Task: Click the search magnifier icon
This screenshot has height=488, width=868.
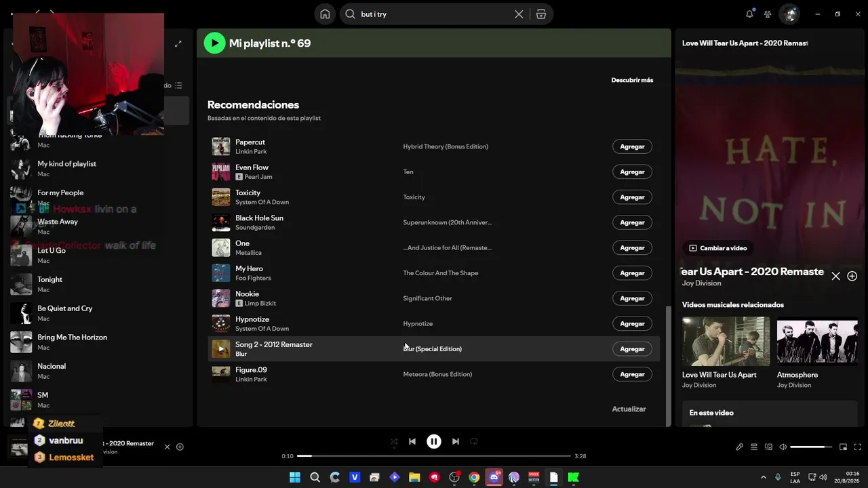Action: point(350,14)
